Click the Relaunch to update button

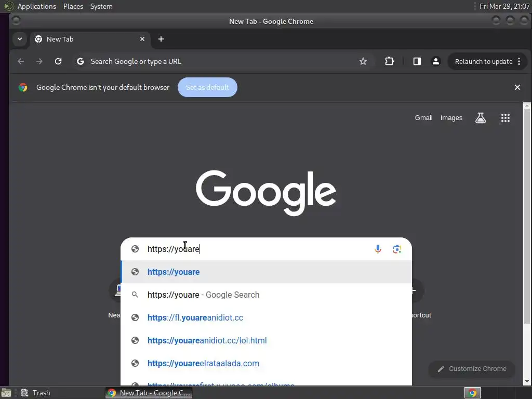(x=487, y=61)
